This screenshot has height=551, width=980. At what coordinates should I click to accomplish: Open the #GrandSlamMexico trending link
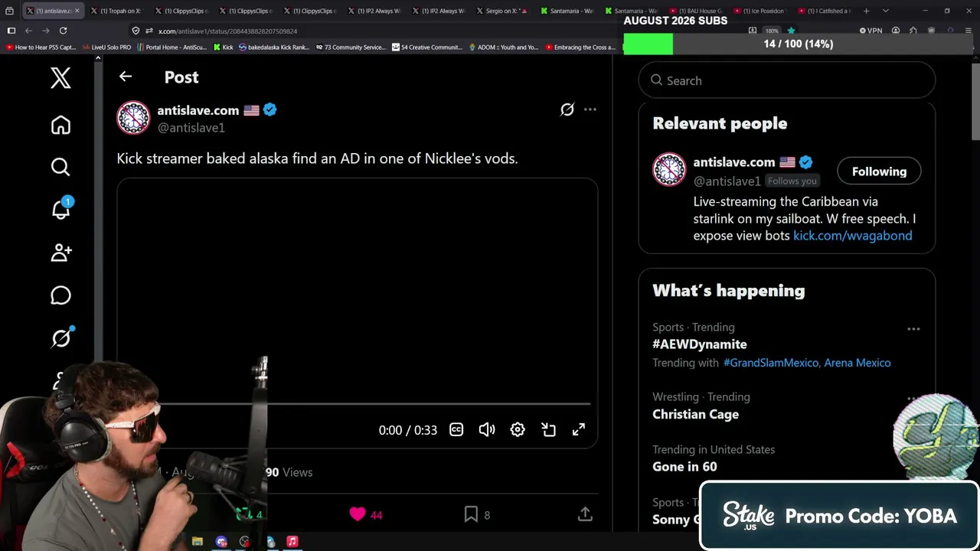point(771,363)
